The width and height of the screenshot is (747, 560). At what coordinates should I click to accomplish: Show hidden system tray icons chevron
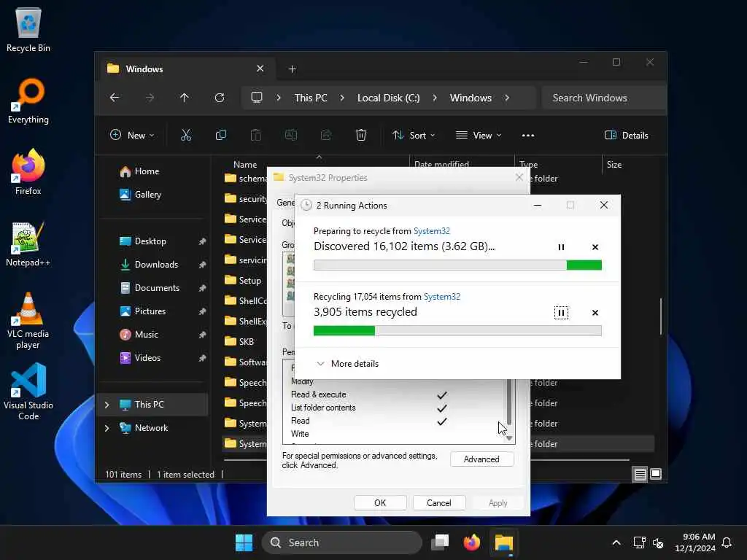[x=616, y=542]
